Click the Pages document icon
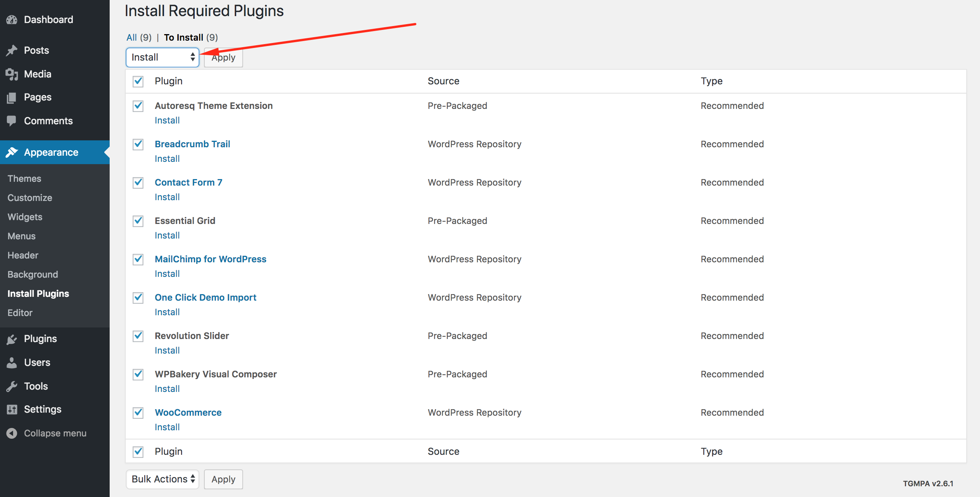 [12, 97]
